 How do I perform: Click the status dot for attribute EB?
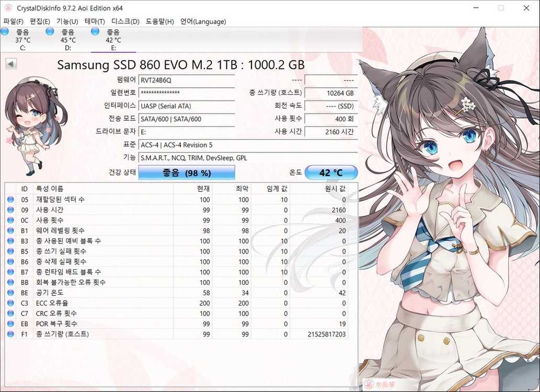coord(10,324)
